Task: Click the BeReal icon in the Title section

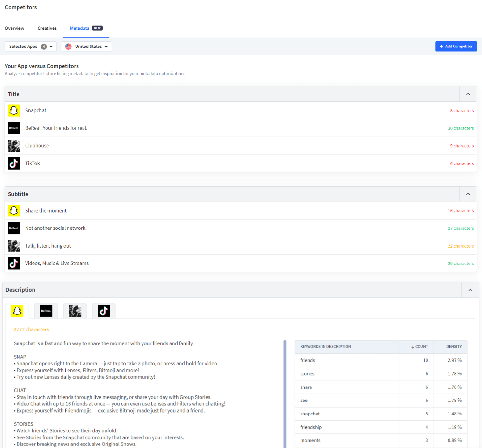Action: pyautogui.click(x=14, y=128)
